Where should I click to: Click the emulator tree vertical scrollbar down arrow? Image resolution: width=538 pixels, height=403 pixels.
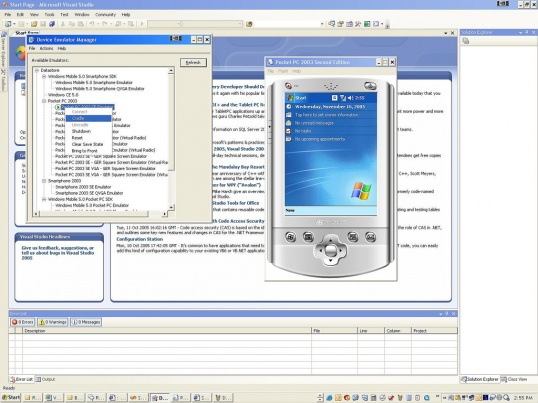tap(171, 207)
